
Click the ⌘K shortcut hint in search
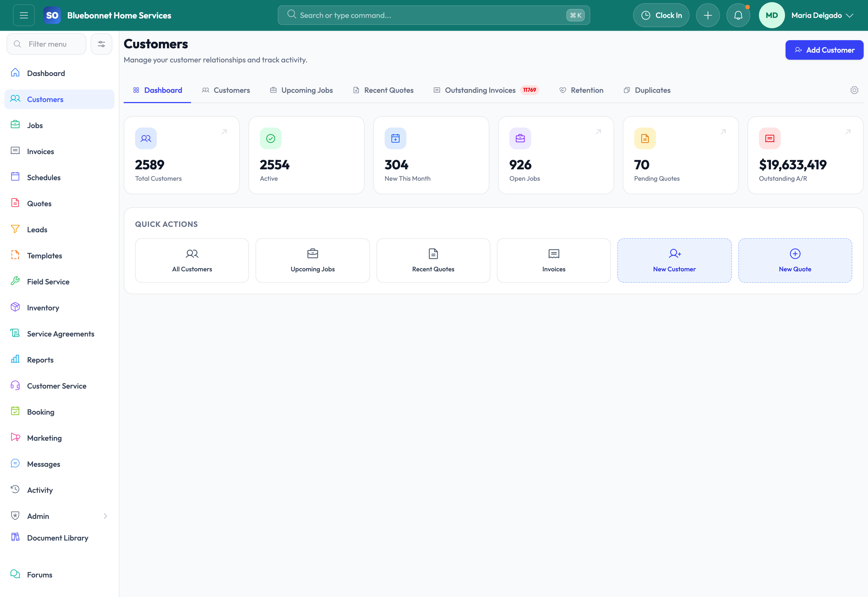click(x=575, y=15)
